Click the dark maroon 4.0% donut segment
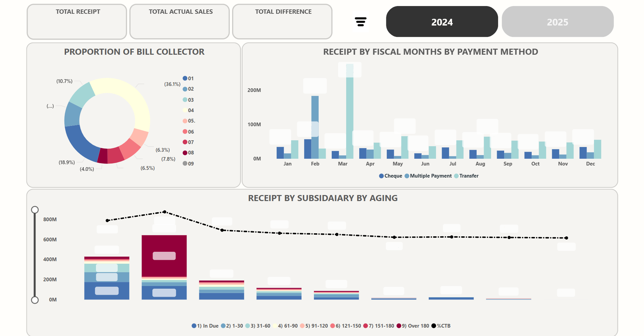Viewport: 644px width, 336px height. (x=103, y=156)
